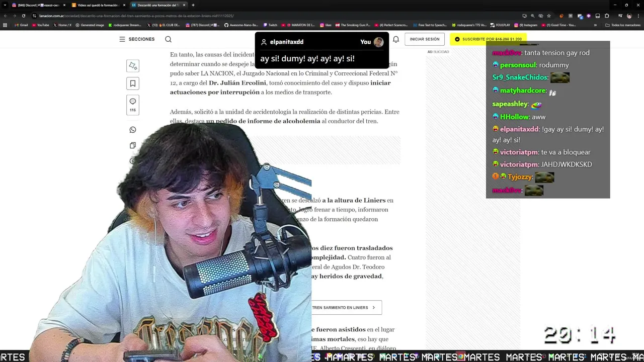Click the 'elpanitaxdd' name in TTS popup

(286, 42)
